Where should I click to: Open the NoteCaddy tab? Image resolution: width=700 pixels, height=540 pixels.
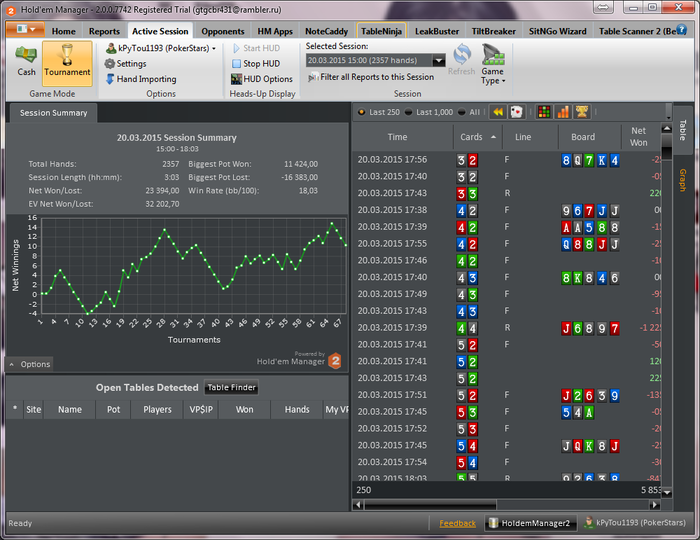tap(326, 31)
